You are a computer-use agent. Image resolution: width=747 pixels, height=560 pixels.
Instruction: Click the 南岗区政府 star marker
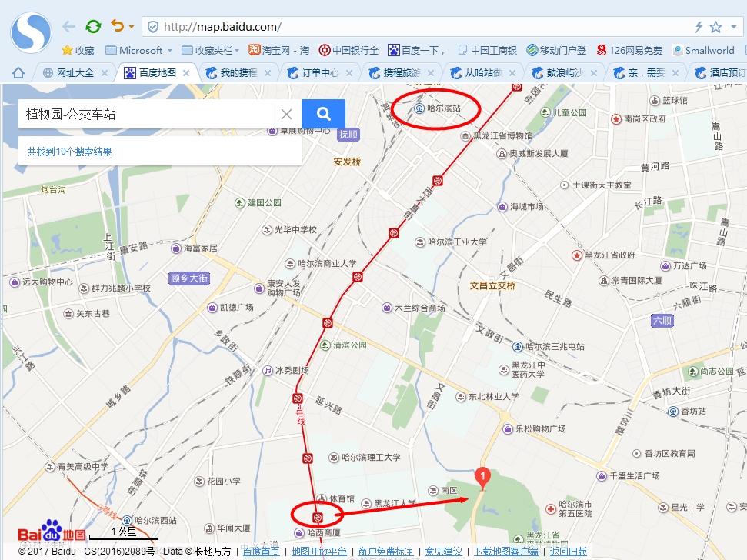[616, 119]
